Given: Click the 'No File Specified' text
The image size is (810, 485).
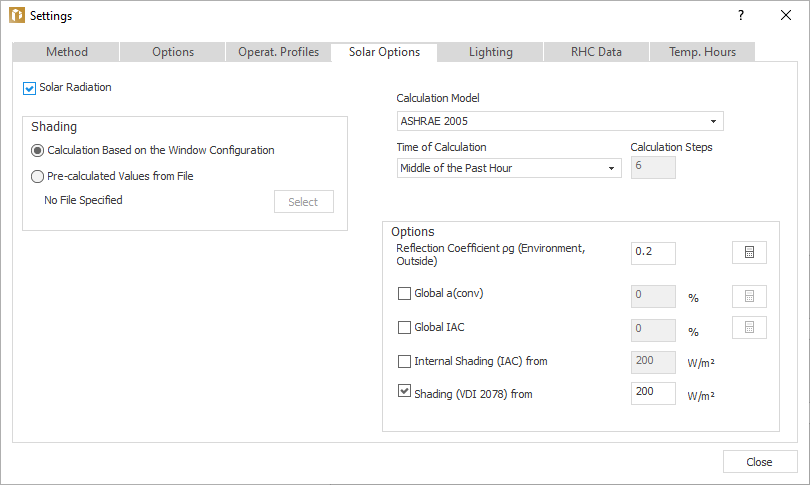Looking at the screenshot, I should click(83, 200).
